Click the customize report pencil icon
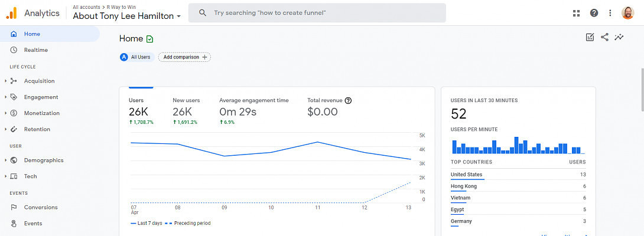Screen dimensions: 644x236 590,37
